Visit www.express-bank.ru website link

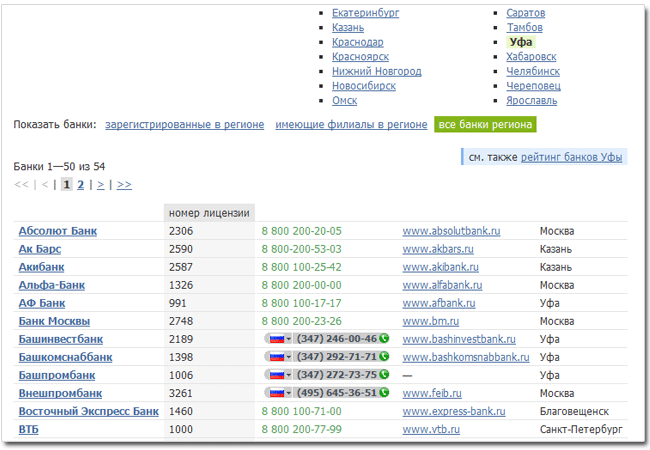(454, 411)
